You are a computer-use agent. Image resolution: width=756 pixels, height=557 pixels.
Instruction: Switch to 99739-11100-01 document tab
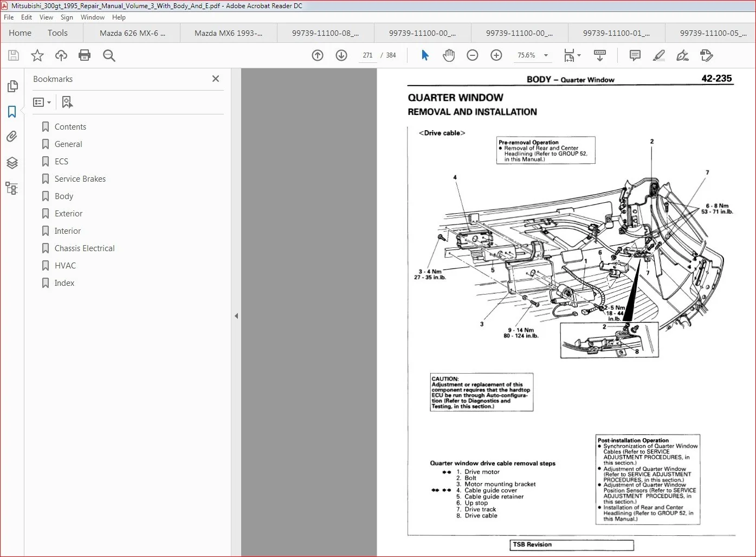616,33
